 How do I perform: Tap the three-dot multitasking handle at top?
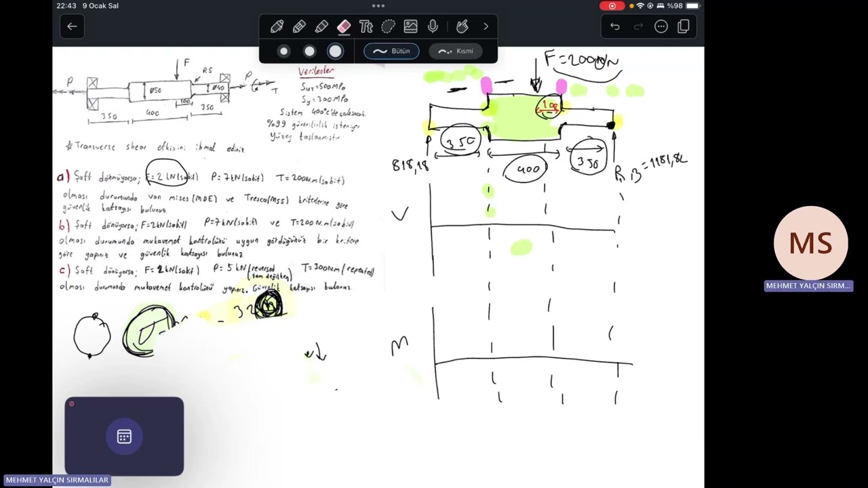coord(378,5)
